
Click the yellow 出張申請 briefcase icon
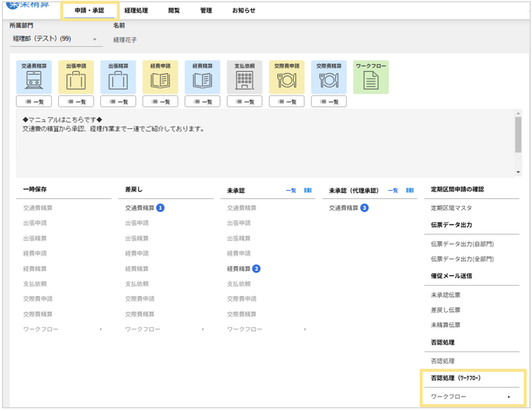pyautogui.click(x=76, y=78)
